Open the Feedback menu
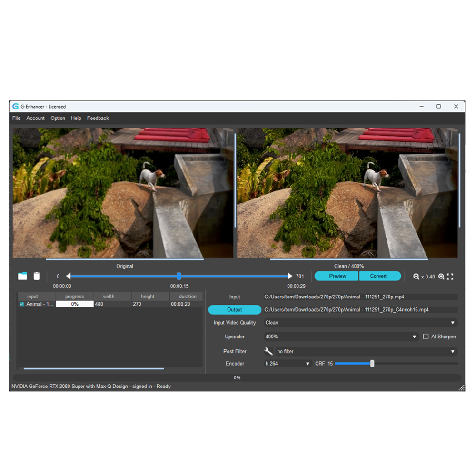The height and width of the screenshot is (476, 476). pyautogui.click(x=98, y=118)
